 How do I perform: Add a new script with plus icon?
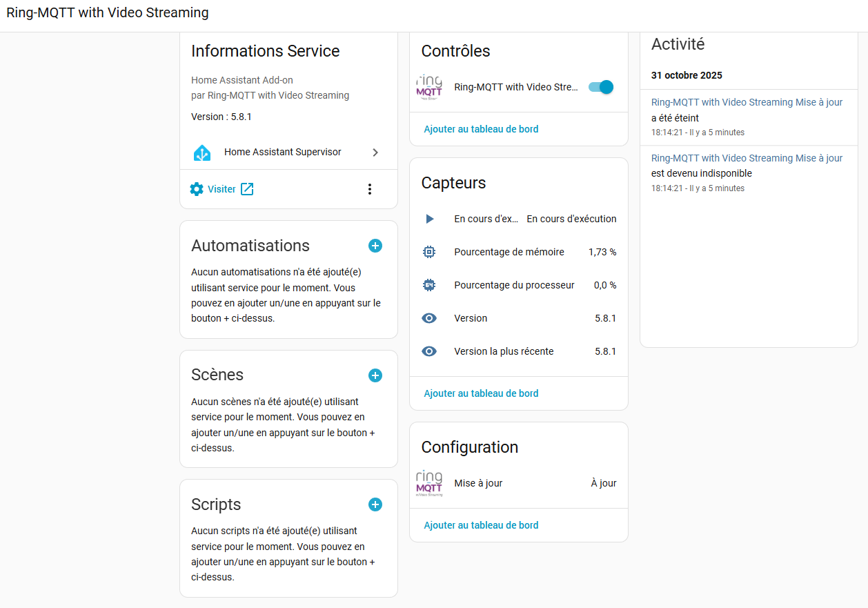coord(375,504)
